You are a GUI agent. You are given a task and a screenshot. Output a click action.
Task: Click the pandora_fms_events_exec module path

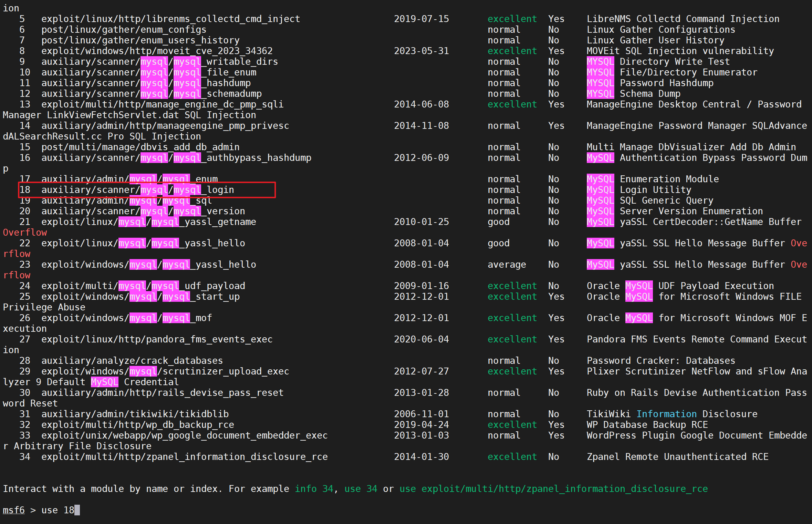coord(157,339)
